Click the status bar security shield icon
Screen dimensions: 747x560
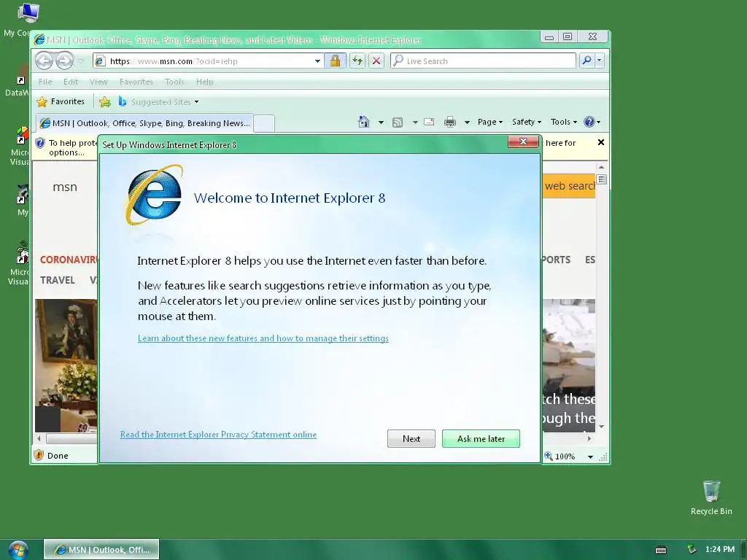[x=39, y=455]
